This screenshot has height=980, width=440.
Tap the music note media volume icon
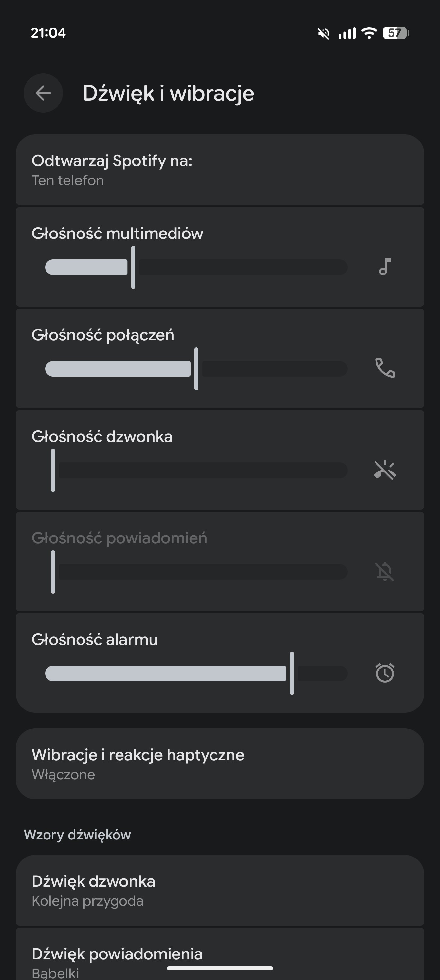(385, 267)
